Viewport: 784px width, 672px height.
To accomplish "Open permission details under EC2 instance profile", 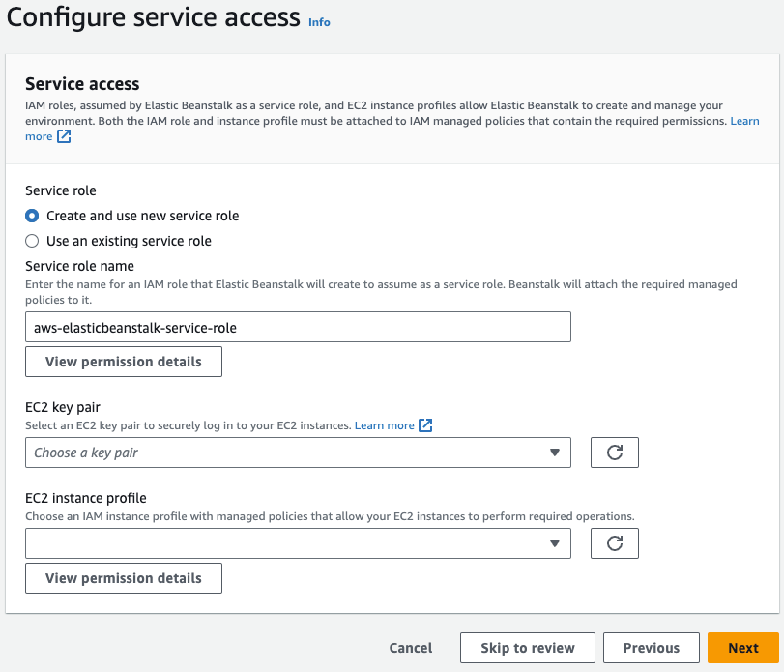I will coord(123,577).
